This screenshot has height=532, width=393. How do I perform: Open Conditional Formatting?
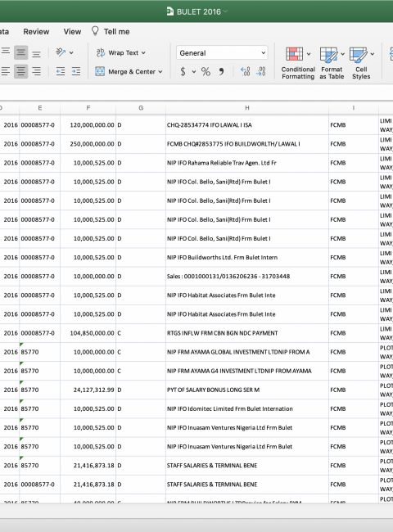[x=298, y=64]
